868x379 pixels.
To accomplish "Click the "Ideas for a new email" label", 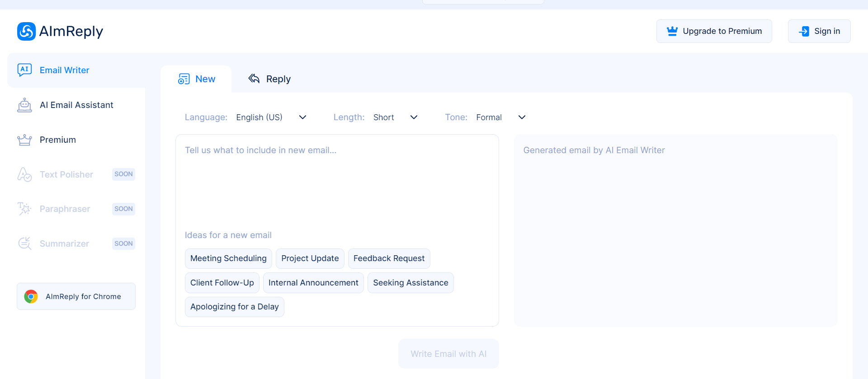I will (228, 235).
